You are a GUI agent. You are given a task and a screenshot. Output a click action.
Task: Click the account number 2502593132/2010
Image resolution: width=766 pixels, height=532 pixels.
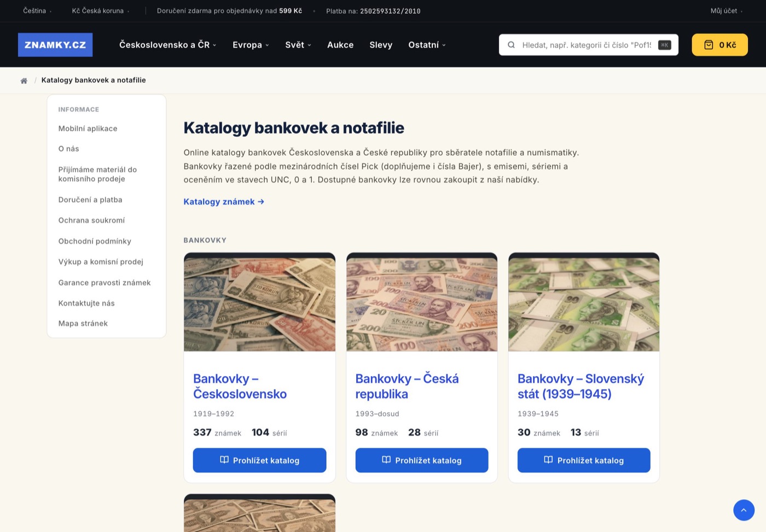click(x=390, y=11)
